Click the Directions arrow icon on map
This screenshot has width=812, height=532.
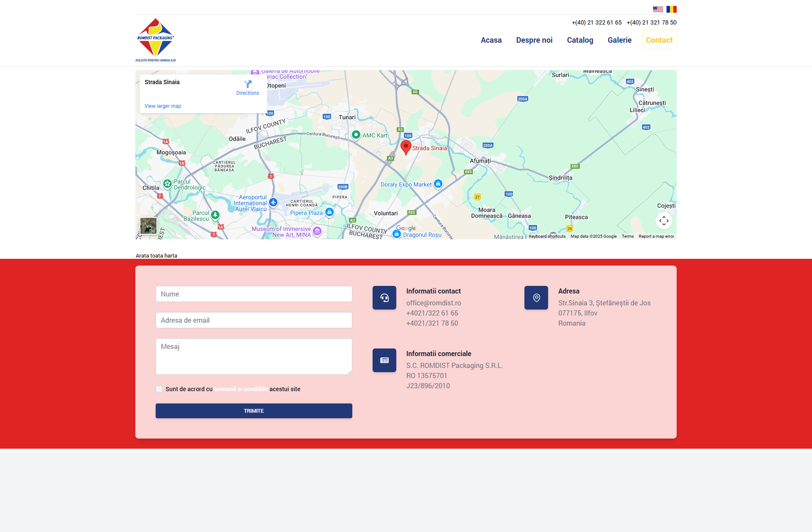tap(248, 84)
